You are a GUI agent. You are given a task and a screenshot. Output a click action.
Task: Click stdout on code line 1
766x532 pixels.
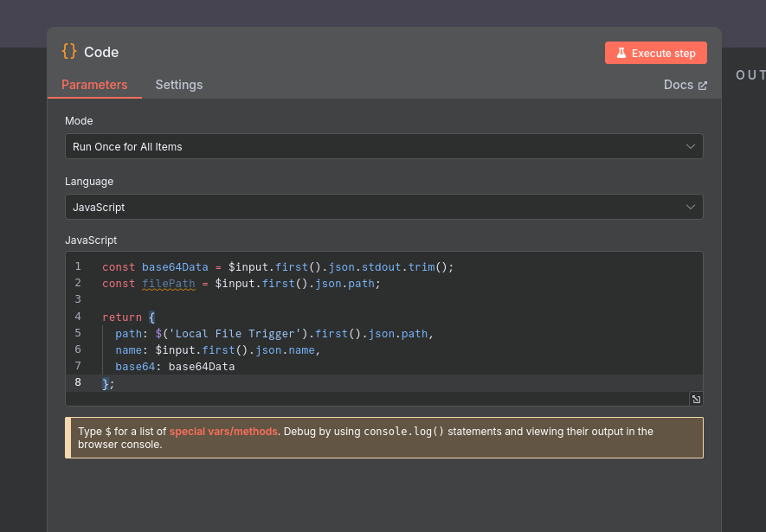click(x=381, y=267)
